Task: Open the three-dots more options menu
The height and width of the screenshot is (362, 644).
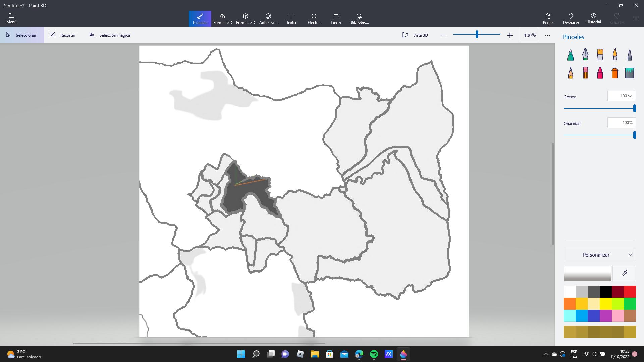Action: coord(547,35)
